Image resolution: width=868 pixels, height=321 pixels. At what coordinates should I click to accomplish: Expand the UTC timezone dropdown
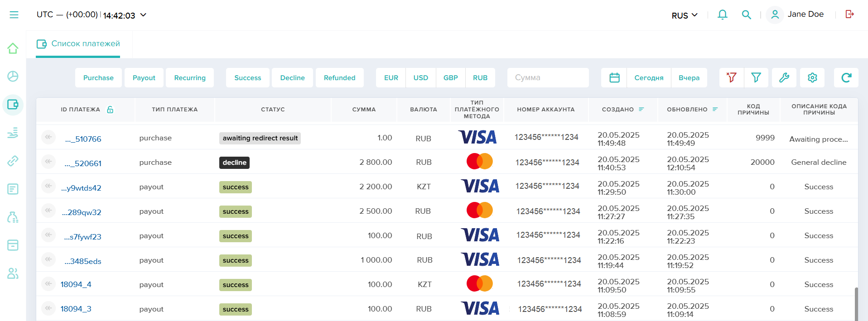coord(143,15)
